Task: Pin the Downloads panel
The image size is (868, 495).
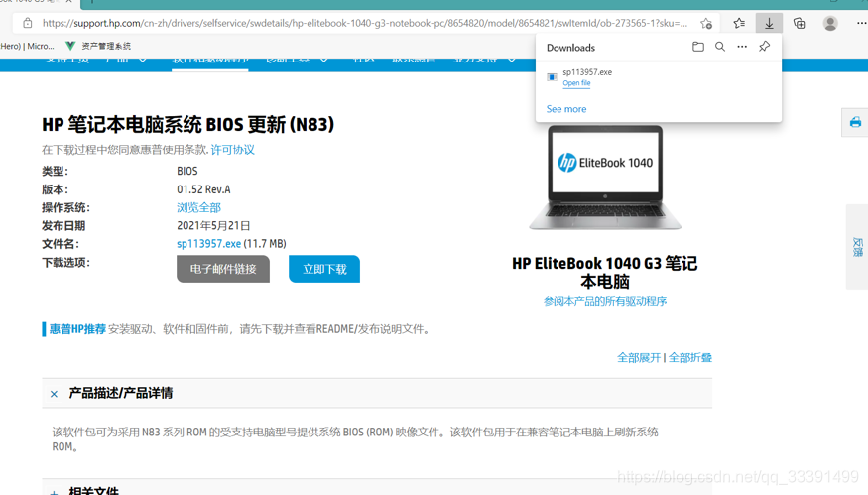Action: tap(764, 47)
